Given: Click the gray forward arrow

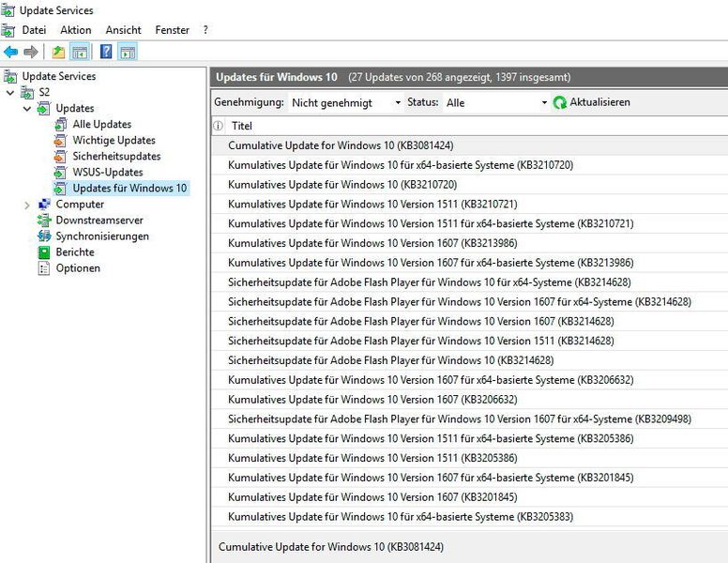Looking at the screenshot, I should pos(31,52).
